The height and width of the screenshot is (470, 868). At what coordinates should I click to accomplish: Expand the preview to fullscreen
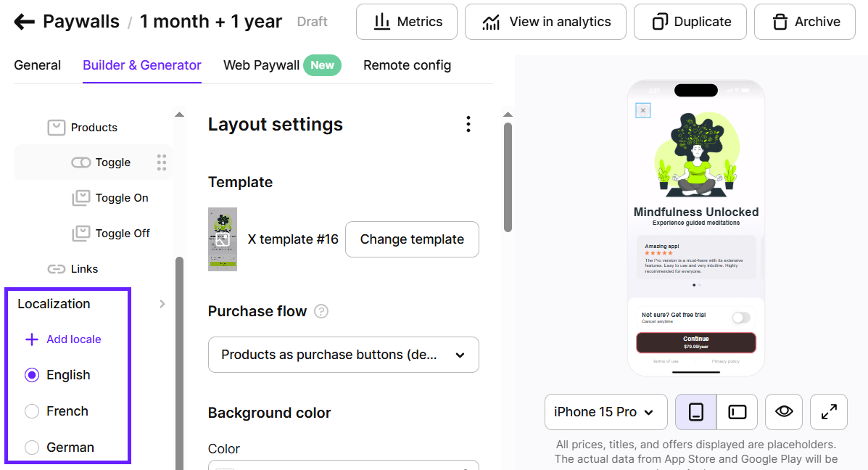point(828,412)
